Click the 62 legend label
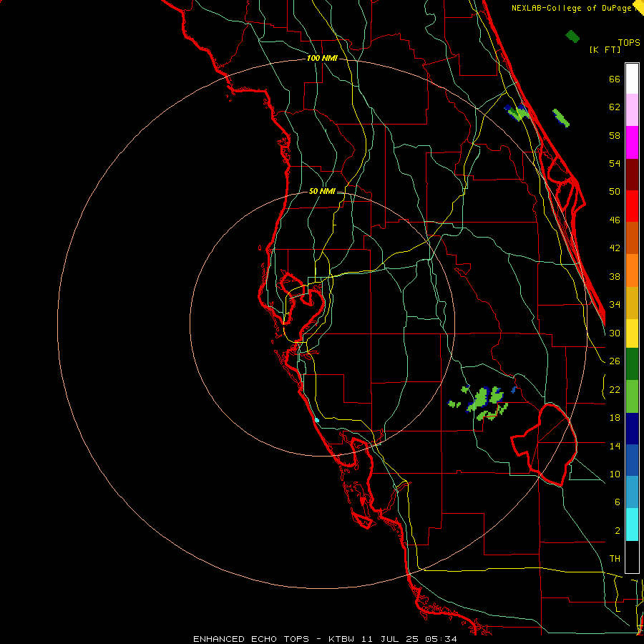Screen dimensions: 644x644 pyautogui.click(x=615, y=107)
